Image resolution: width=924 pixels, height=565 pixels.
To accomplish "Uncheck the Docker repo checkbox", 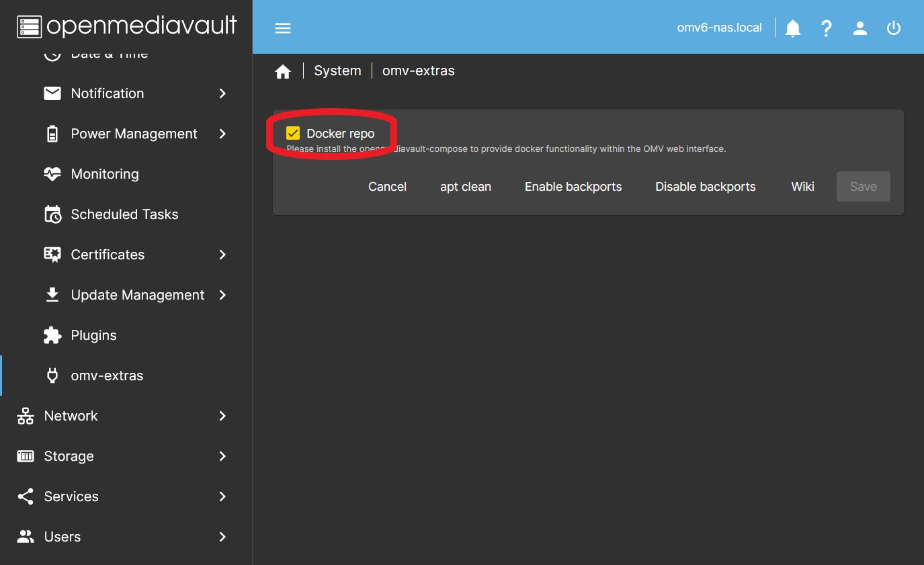I will coord(293,134).
